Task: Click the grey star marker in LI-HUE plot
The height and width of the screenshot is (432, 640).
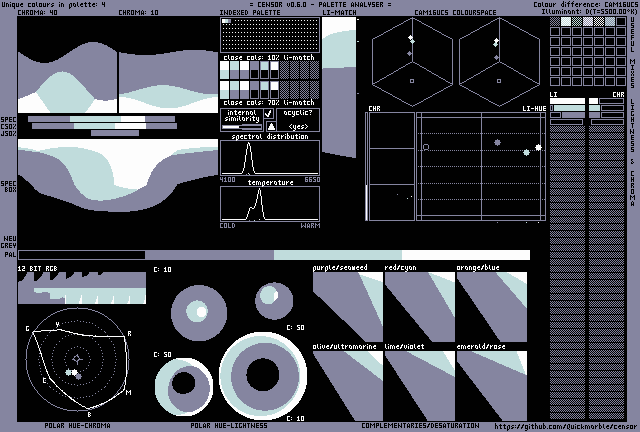Action: pyautogui.click(x=497, y=143)
